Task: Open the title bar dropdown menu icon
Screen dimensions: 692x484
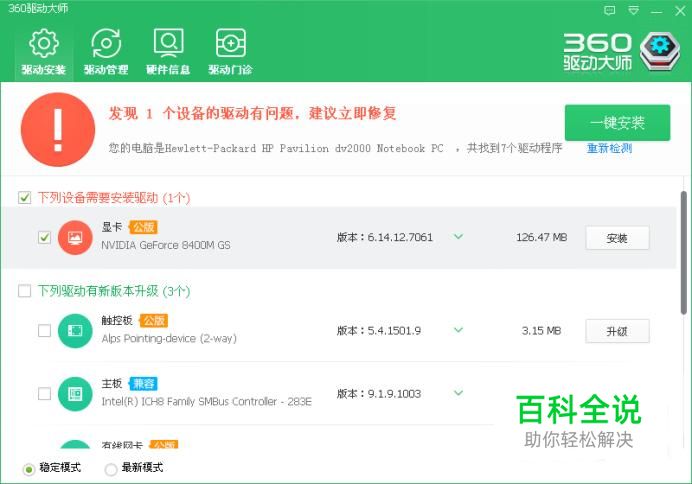Action: [633, 11]
